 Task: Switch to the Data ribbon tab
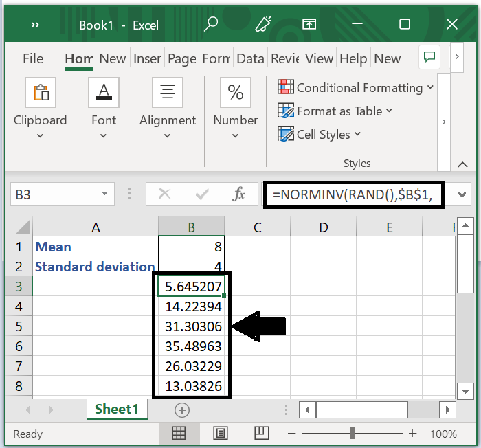click(250, 58)
